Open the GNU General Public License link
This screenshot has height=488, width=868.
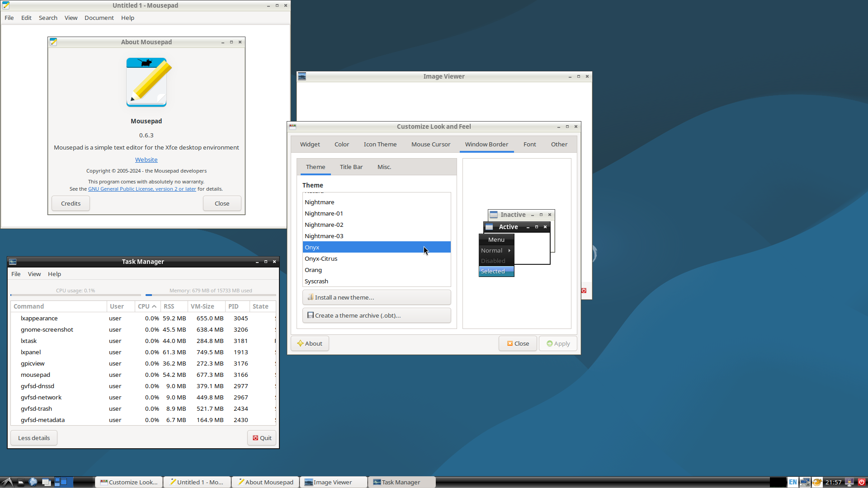coord(142,189)
